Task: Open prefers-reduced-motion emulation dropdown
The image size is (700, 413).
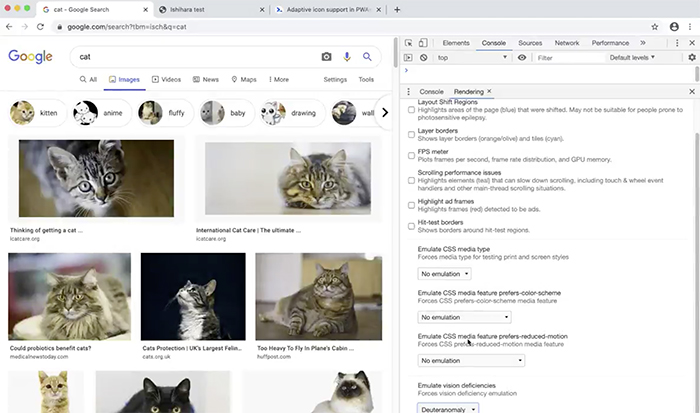Action: coord(471,360)
